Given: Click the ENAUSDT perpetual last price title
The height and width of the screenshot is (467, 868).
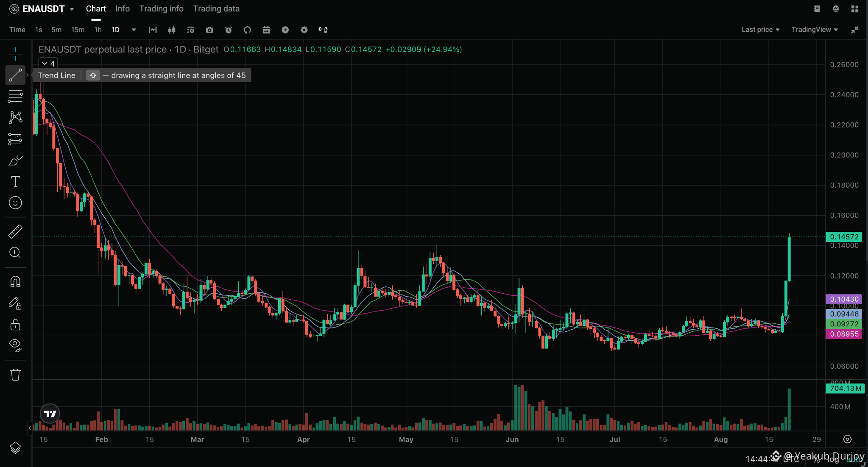Looking at the screenshot, I should tap(103, 49).
